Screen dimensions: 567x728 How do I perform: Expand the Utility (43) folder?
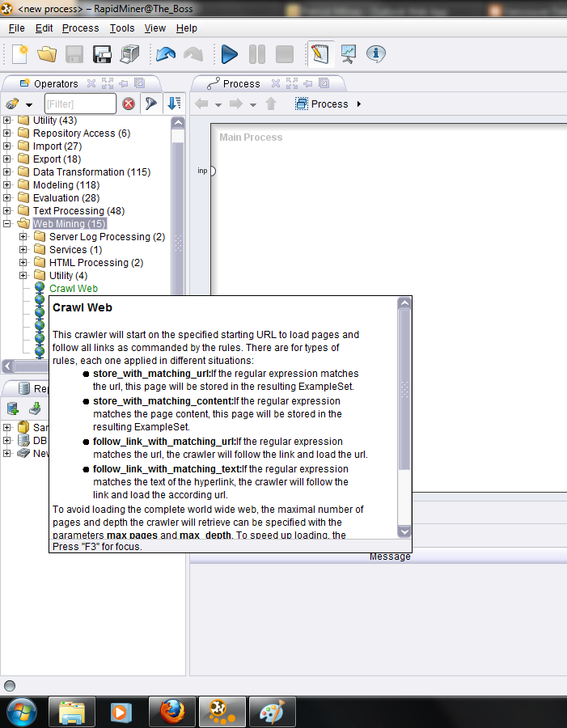coord(7,121)
